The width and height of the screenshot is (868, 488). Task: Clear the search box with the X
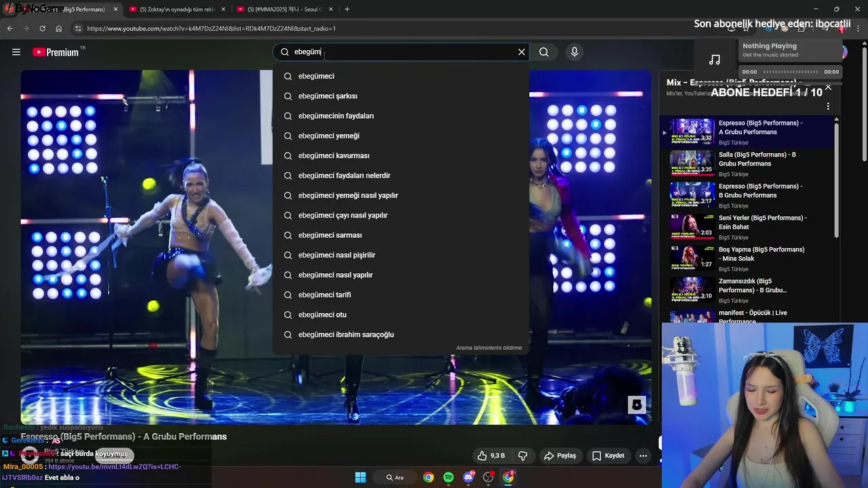521,52
